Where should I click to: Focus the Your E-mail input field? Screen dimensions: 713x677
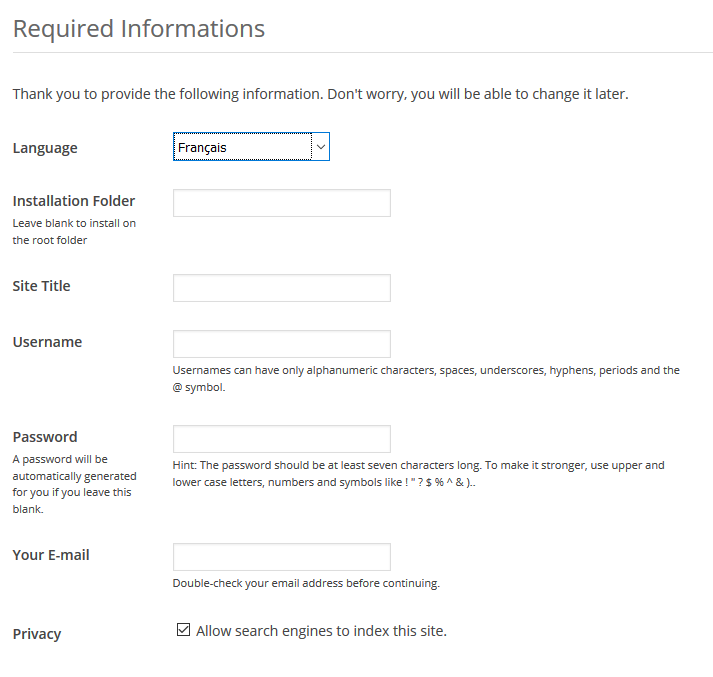281,557
